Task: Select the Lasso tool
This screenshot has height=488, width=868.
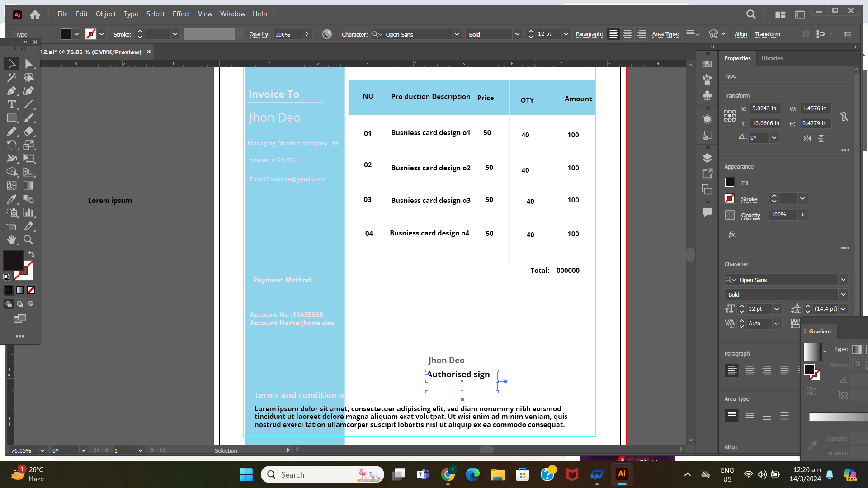Action: (x=29, y=77)
